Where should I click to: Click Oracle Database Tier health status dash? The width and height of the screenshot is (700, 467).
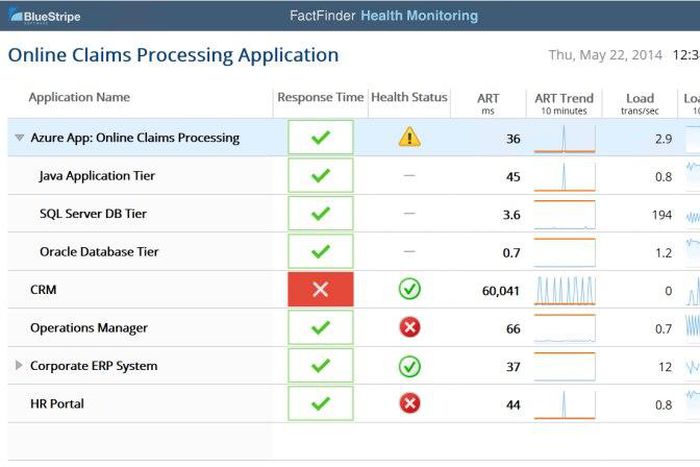409,251
